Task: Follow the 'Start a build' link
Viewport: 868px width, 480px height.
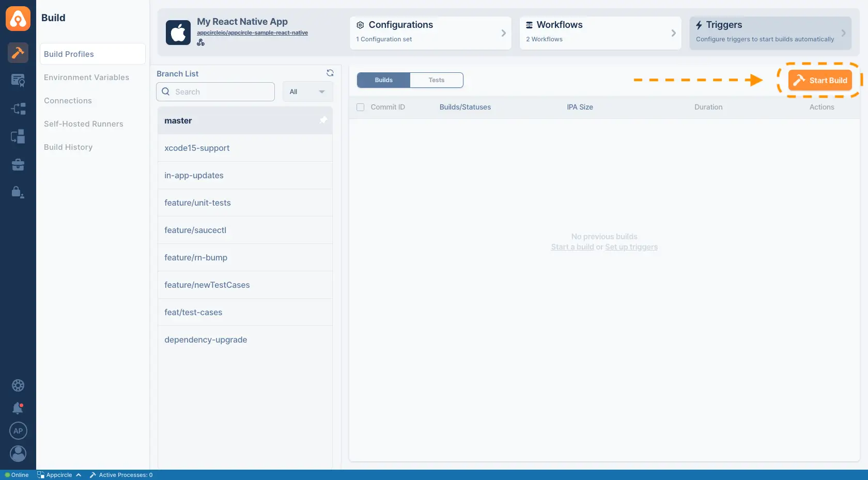Action: 572,247
